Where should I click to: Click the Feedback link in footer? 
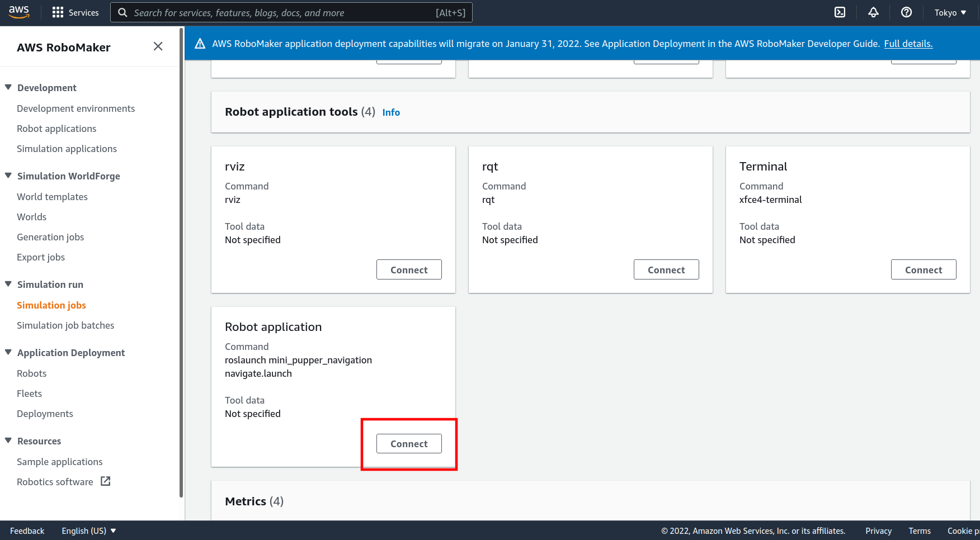pos(27,530)
